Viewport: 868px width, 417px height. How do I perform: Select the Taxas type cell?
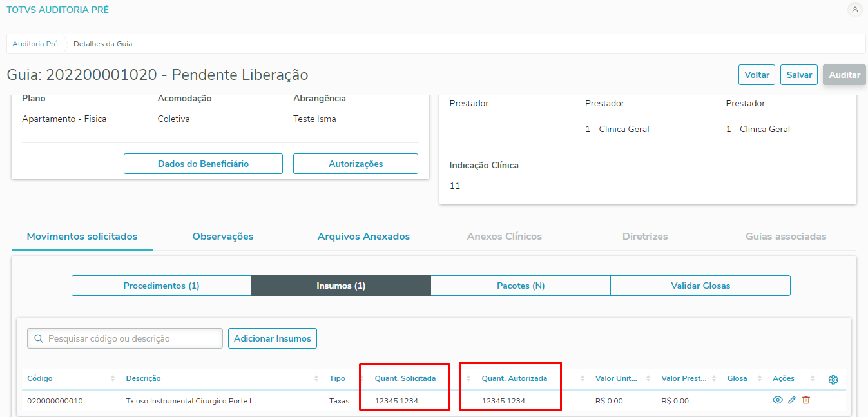[x=339, y=401]
